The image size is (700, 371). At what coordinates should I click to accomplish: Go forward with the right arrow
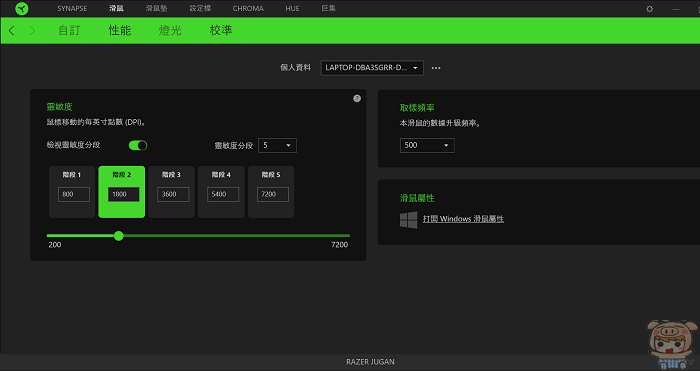[x=32, y=31]
